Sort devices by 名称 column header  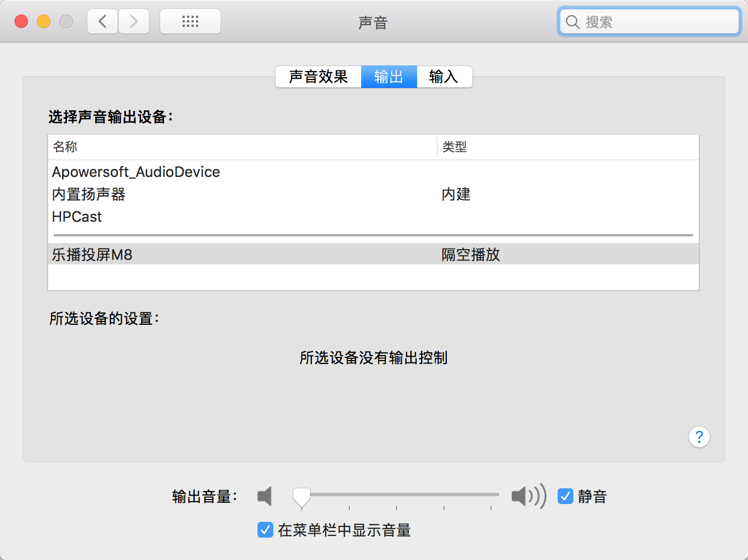pyautogui.click(x=242, y=147)
